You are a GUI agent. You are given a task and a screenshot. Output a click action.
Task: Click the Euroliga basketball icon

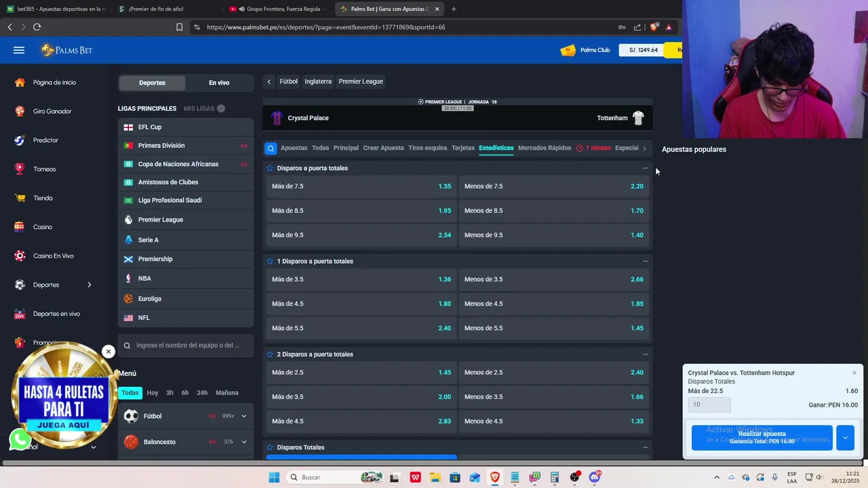(x=128, y=298)
